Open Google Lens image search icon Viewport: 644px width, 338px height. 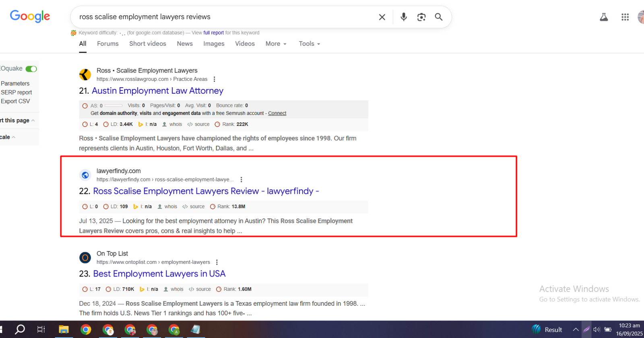point(421,17)
